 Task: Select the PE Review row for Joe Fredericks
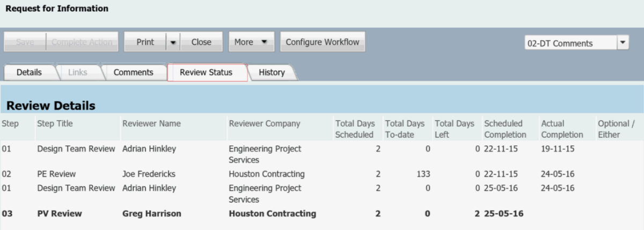click(56, 174)
